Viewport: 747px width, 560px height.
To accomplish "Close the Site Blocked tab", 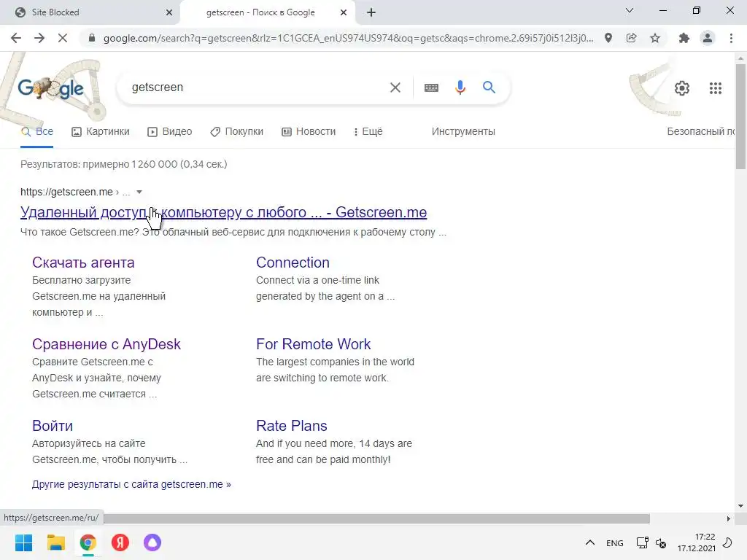I will coord(169,12).
